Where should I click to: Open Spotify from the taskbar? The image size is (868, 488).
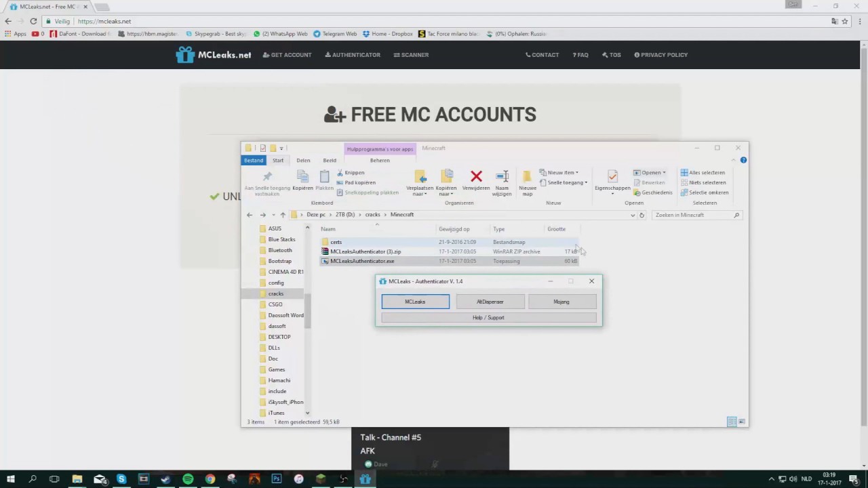click(188, 479)
